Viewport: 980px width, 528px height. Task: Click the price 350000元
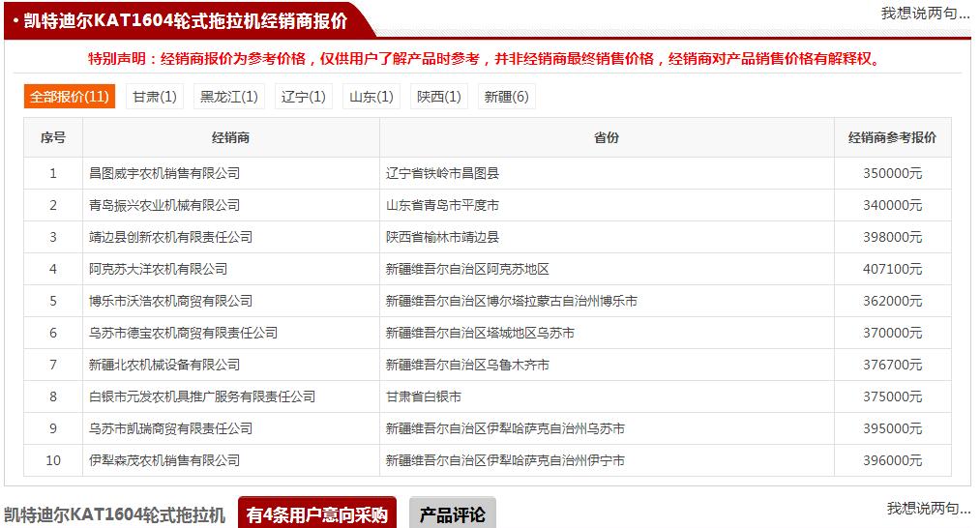pos(893,173)
